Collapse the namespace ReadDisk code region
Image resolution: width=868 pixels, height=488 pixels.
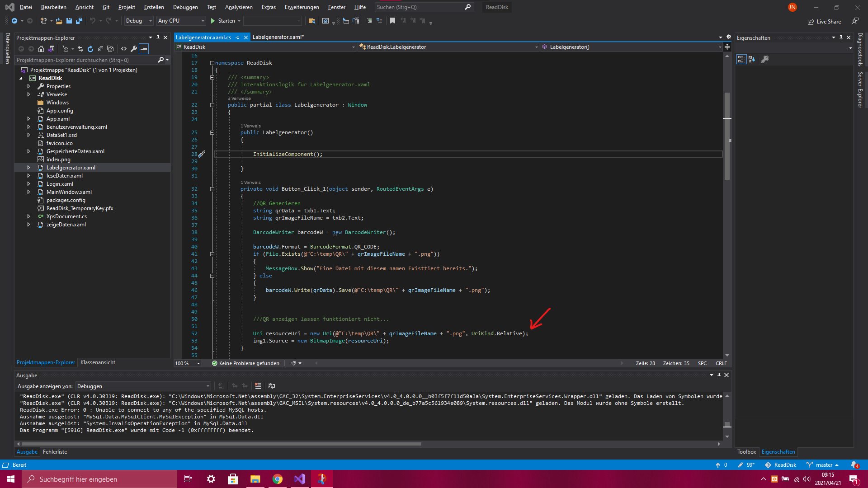click(x=212, y=63)
